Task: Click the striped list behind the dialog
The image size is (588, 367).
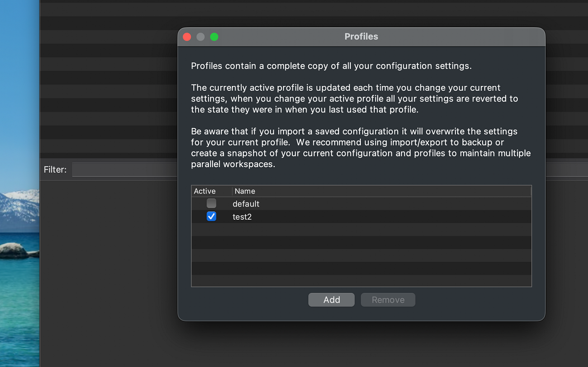Action: pyautogui.click(x=108, y=80)
